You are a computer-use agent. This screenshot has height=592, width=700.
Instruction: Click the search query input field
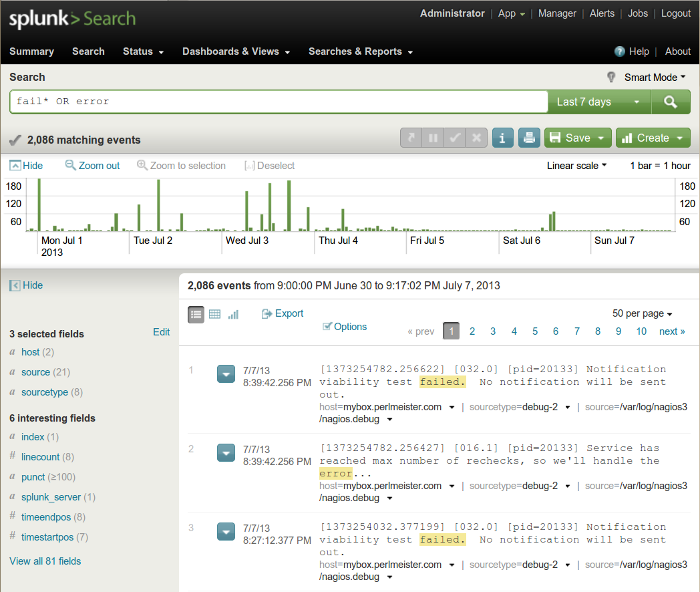279,102
